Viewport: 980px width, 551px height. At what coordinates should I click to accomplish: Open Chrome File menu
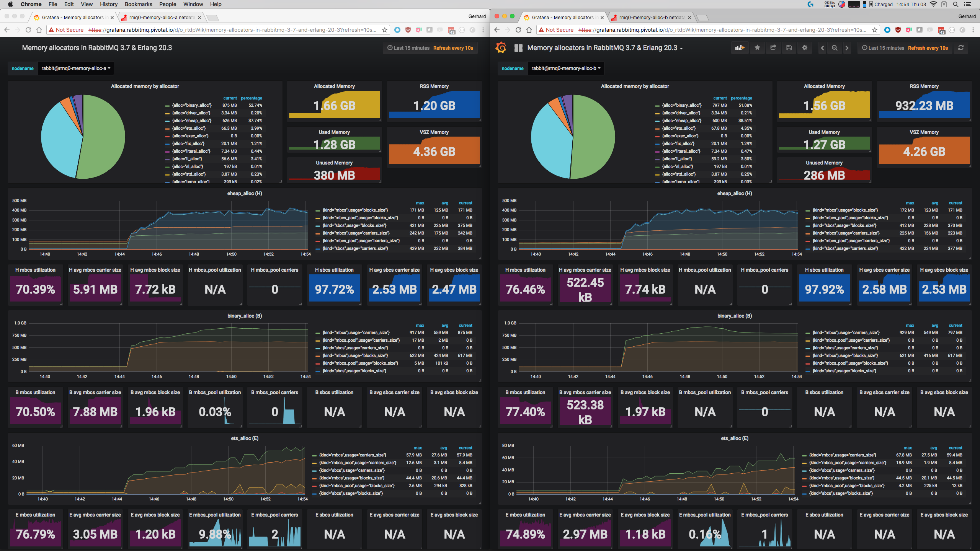53,4
